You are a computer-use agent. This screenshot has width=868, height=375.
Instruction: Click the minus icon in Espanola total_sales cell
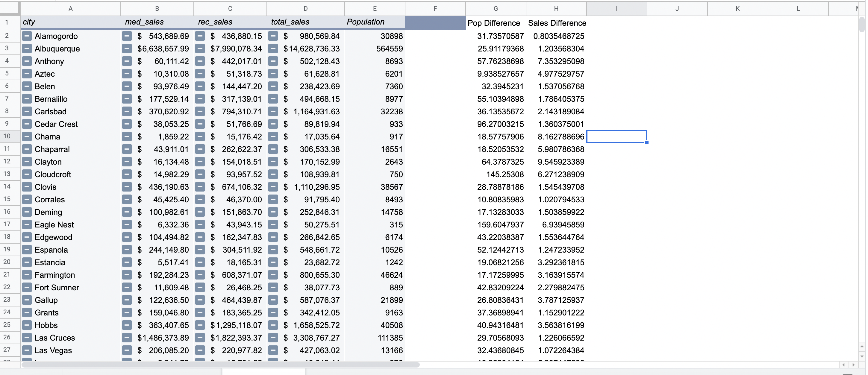[273, 250]
